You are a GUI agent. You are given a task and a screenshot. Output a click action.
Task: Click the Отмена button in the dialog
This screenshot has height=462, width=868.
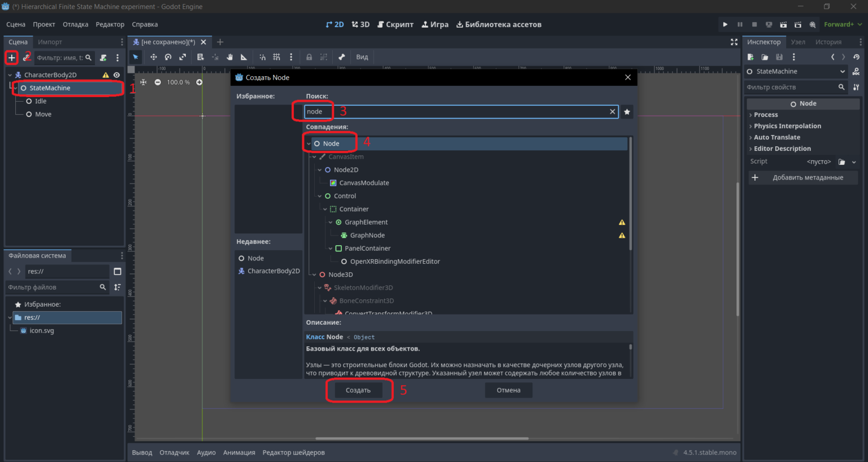pyautogui.click(x=509, y=390)
